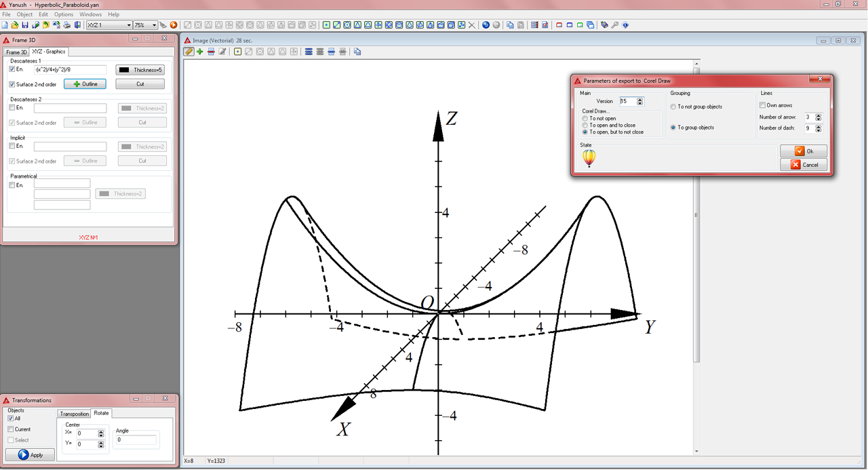Screen dimensions: 868x470
Task: Expand the 75% zoom dropdown
Action: pyautogui.click(x=155, y=25)
